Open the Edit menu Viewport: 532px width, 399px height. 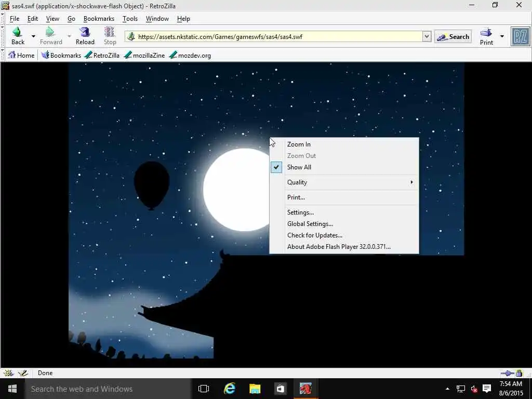tap(33, 19)
